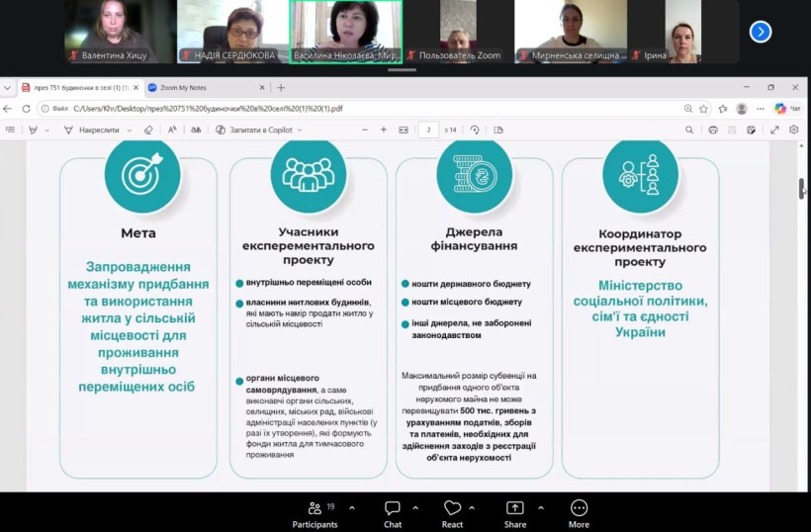Image resolution: width=811 pixels, height=532 pixels.
Task: Switch the page view layout
Action: pyautogui.click(x=498, y=131)
